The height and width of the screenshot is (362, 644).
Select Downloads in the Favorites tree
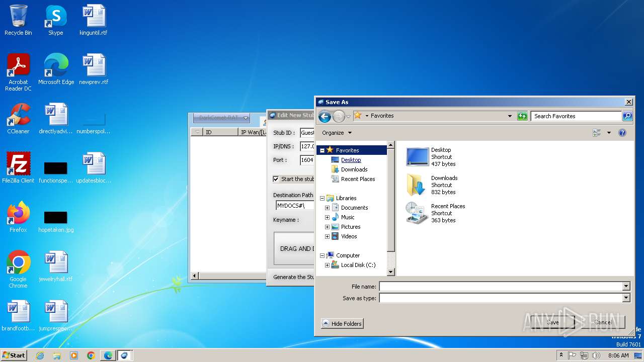[x=354, y=169]
